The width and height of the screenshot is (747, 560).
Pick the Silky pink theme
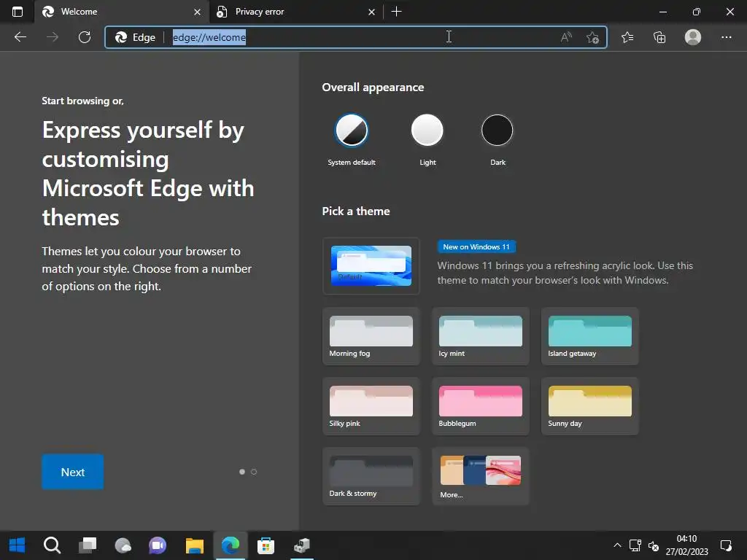point(371,406)
